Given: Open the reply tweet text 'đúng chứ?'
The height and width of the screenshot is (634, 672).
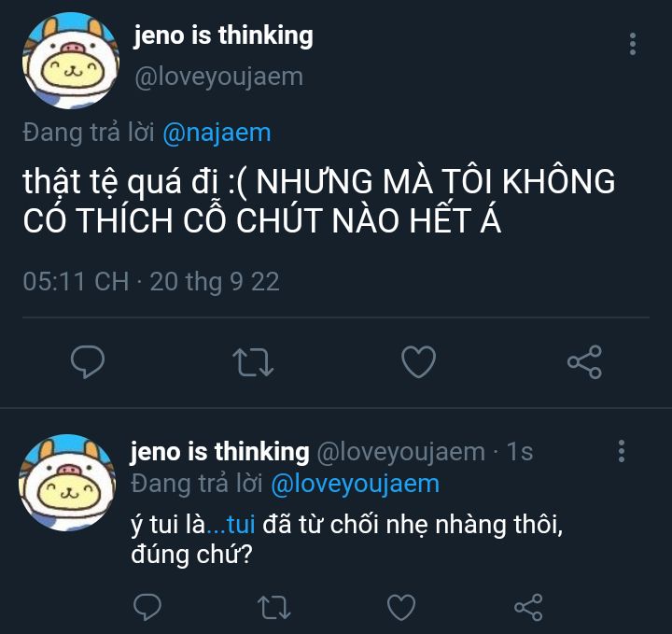Looking at the screenshot, I should pyautogui.click(x=191, y=555).
